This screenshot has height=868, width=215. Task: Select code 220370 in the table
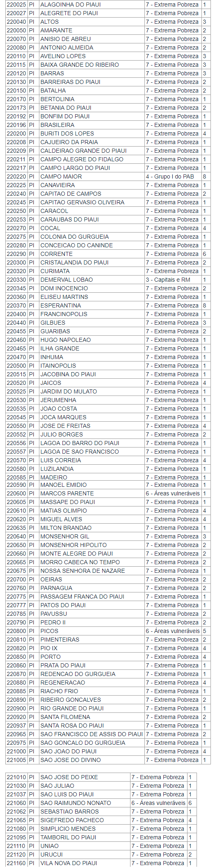click(x=16, y=305)
